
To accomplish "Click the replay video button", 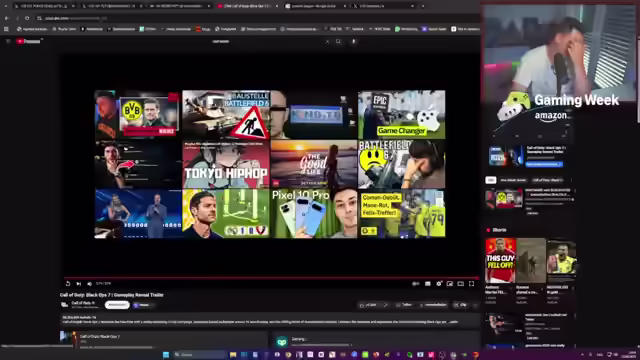I will (x=68, y=284).
